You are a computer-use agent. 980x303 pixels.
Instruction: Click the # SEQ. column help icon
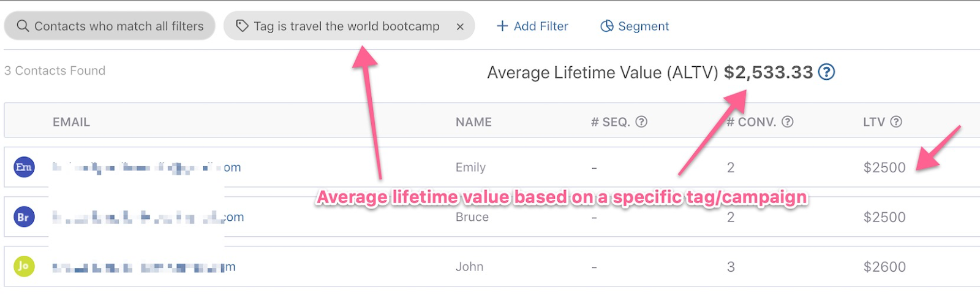[x=641, y=121]
